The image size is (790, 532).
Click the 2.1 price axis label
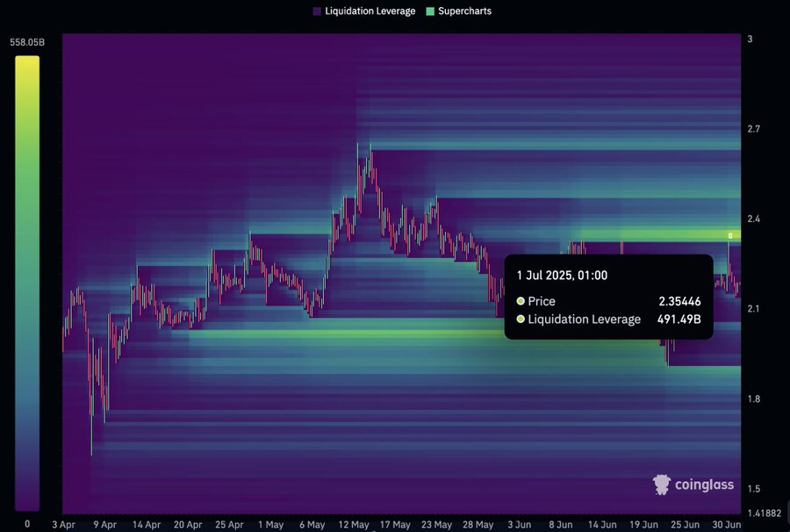(753, 309)
